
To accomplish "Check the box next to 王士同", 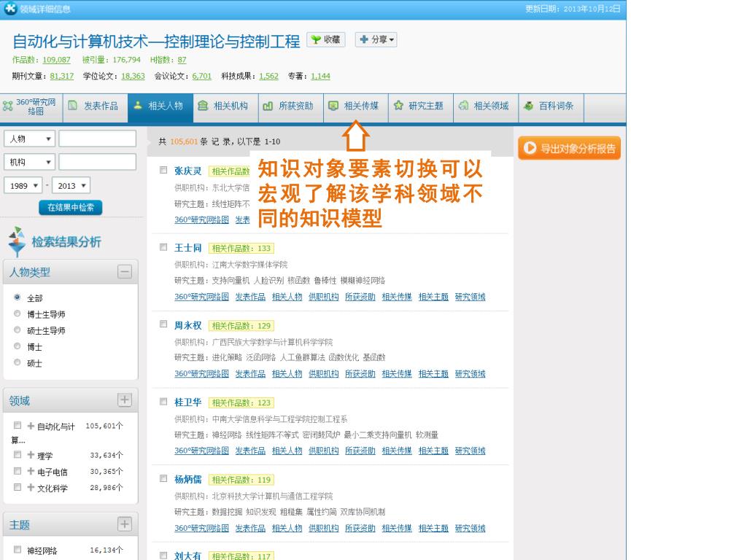I will [x=163, y=247].
